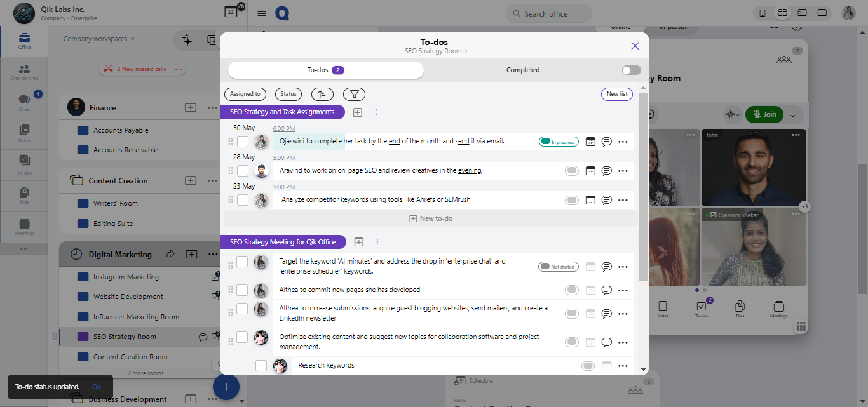This screenshot has height=407, width=868.
Task: Switch to the Completed tab
Action: click(x=522, y=70)
